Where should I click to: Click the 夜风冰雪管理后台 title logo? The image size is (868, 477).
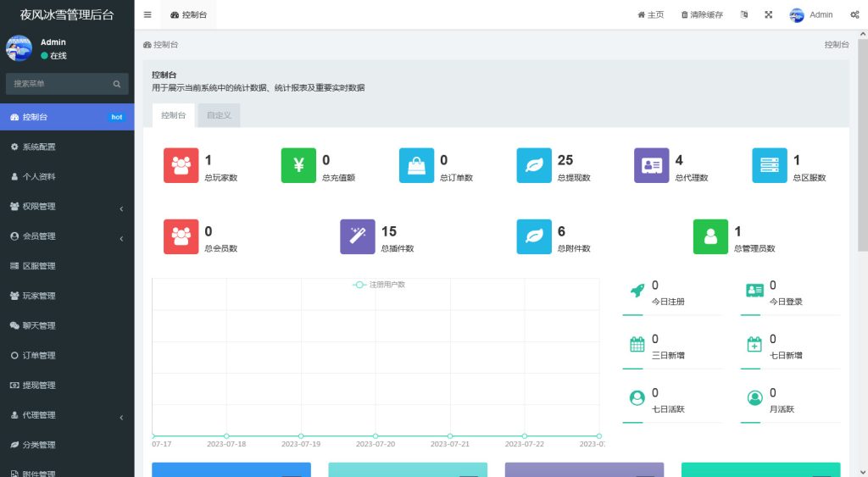(67, 15)
